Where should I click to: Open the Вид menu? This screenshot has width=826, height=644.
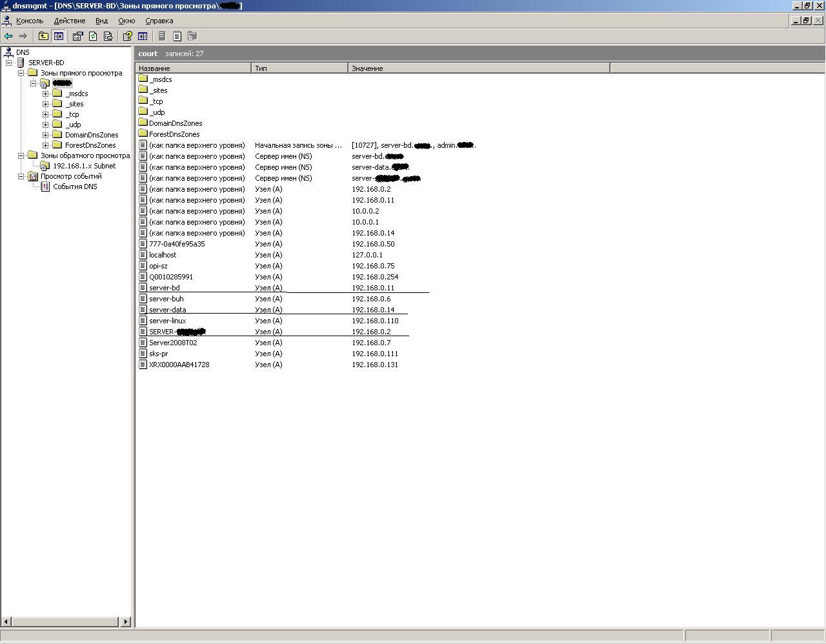click(101, 21)
